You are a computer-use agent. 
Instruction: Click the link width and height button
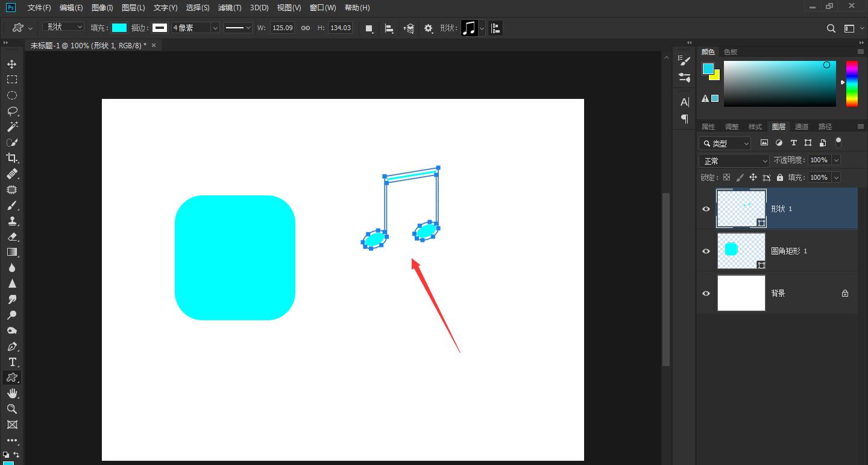tap(306, 28)
